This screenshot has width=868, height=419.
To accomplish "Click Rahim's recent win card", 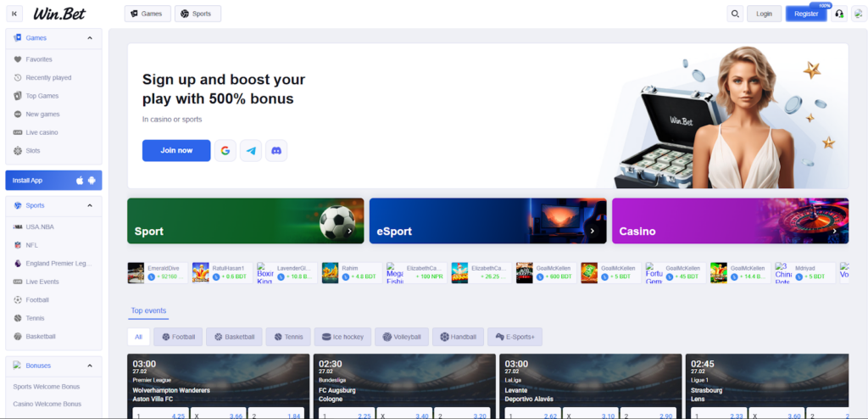I will tap(352, 272).
